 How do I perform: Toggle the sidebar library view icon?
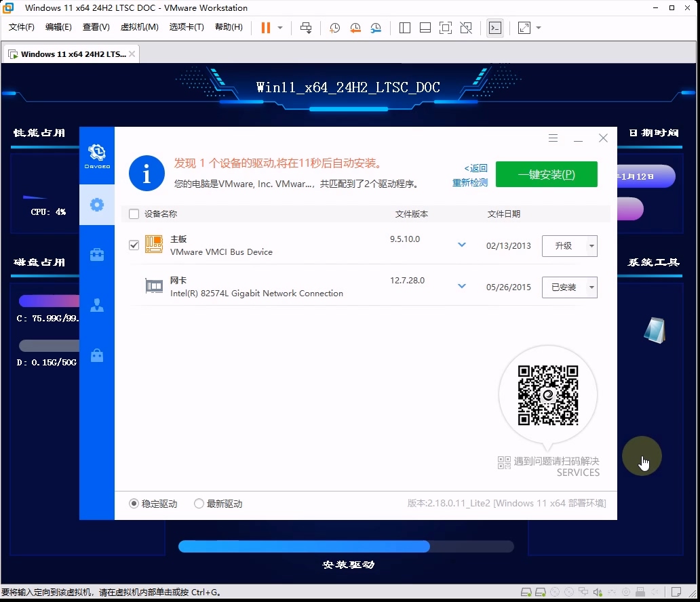pos(405,28)
